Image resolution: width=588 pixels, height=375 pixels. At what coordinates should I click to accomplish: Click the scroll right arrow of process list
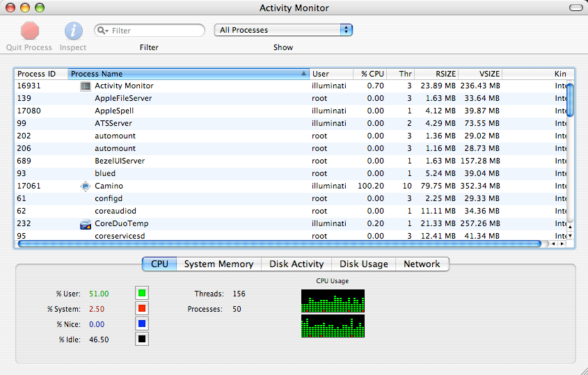pyautogui.click(x=562, y=244)
